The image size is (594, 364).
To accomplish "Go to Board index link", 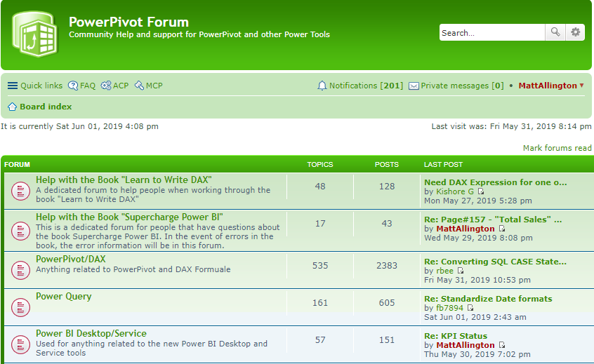I will (46, 107).
